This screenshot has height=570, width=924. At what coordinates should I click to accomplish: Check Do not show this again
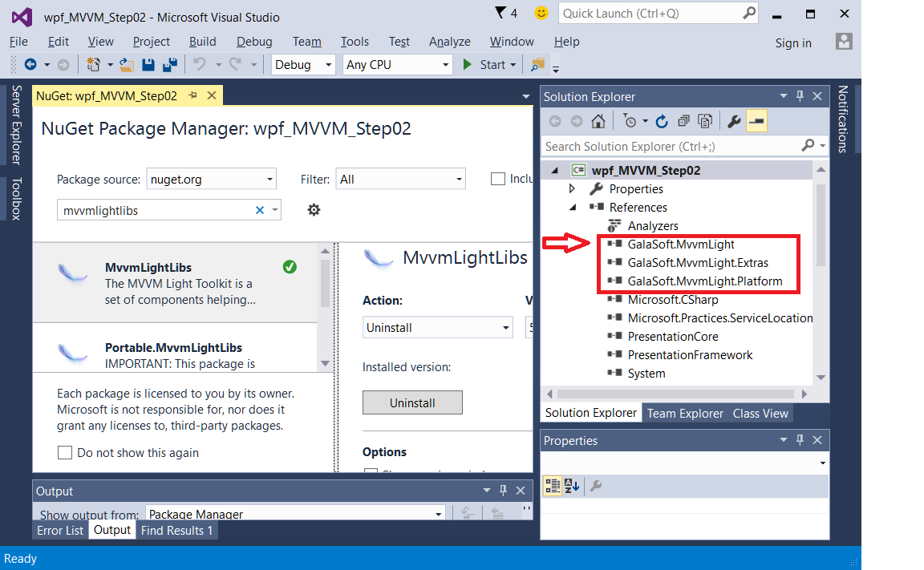65,452
